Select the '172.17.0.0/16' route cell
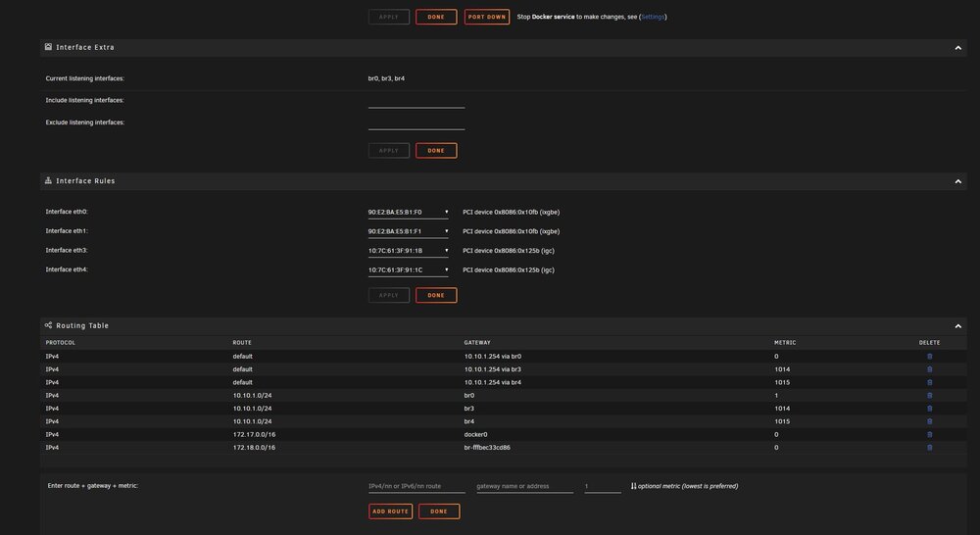 254,434
